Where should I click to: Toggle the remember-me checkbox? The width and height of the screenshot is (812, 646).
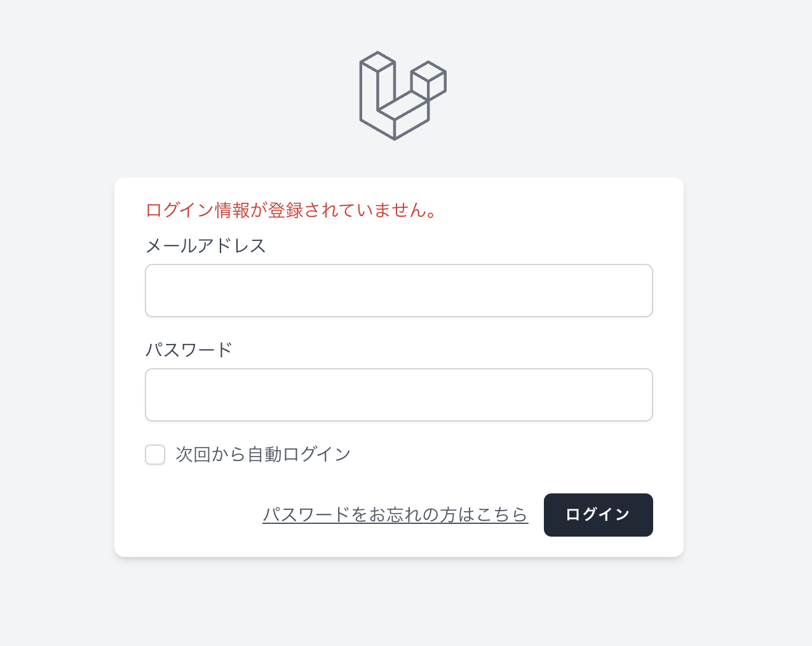(154, 455)
